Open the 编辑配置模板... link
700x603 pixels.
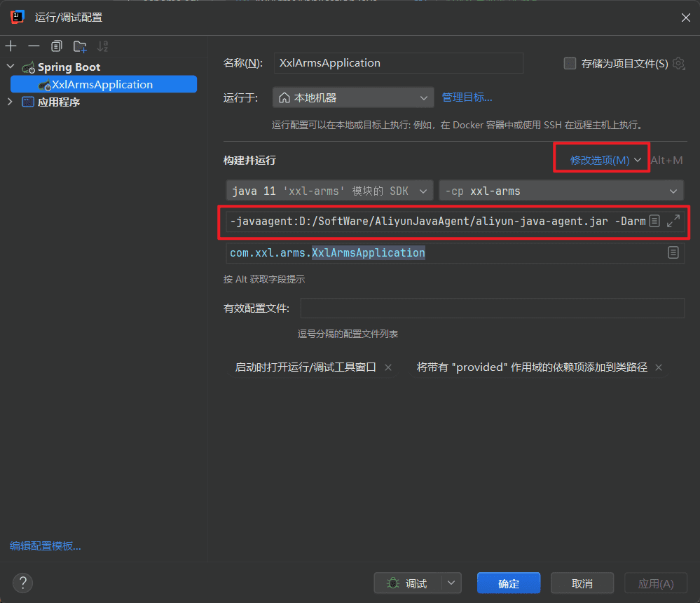coord(46,546)
